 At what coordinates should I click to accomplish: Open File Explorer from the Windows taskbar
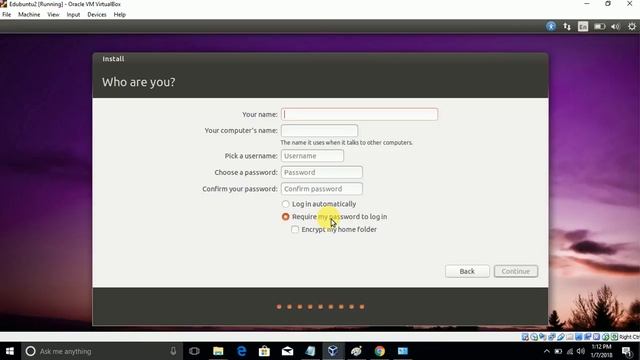click(x=218, y=351)
